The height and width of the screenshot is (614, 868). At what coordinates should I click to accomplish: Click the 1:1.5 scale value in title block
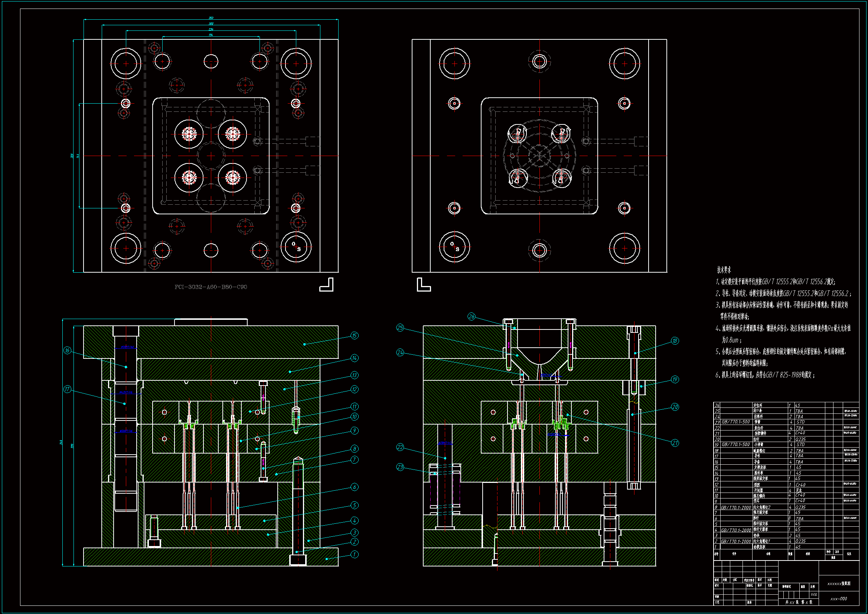tap(813, 595)
